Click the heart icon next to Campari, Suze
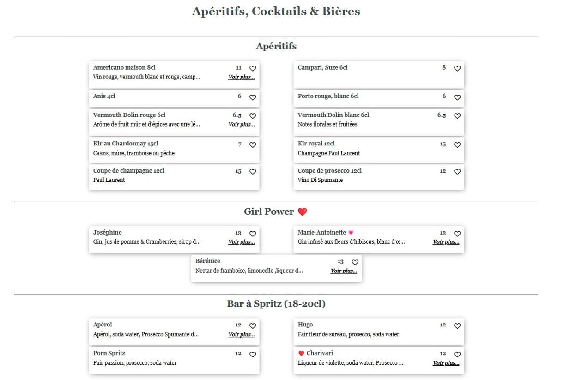 tap(457, 68)
